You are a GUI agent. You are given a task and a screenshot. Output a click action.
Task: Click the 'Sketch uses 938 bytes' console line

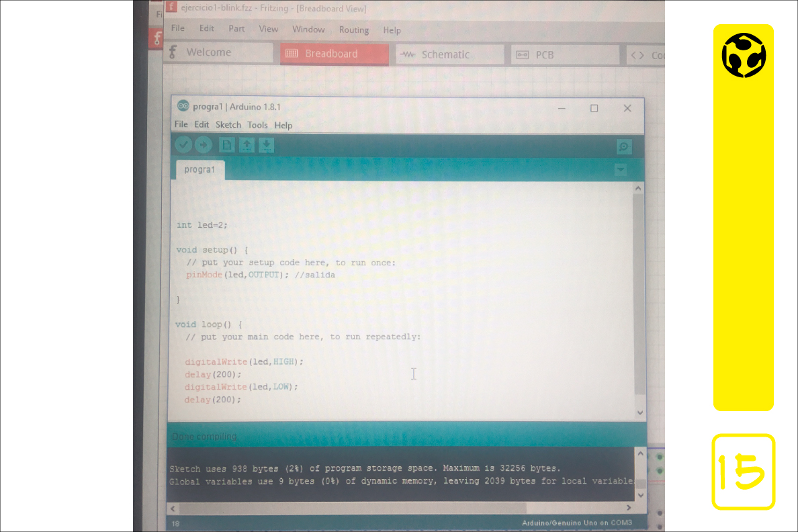point(365,468)
